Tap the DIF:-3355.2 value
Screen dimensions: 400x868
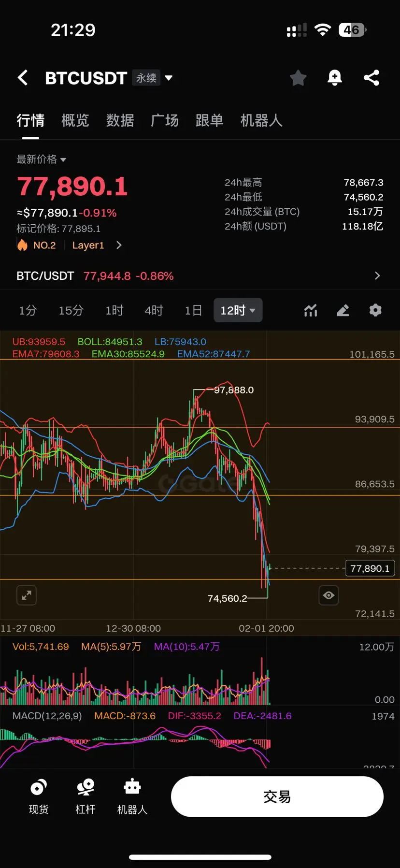(194, 716)
